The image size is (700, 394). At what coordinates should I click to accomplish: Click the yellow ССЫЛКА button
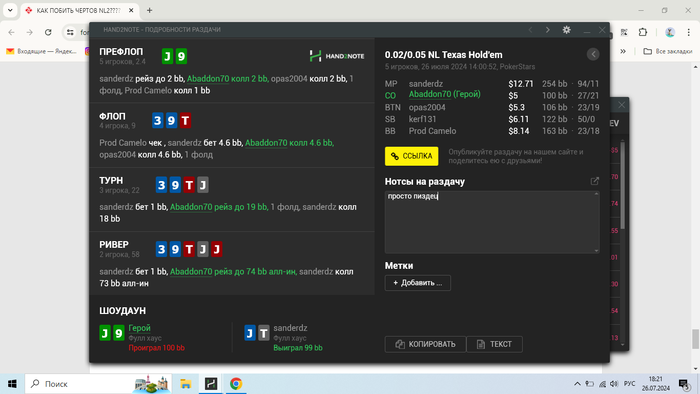411,156
